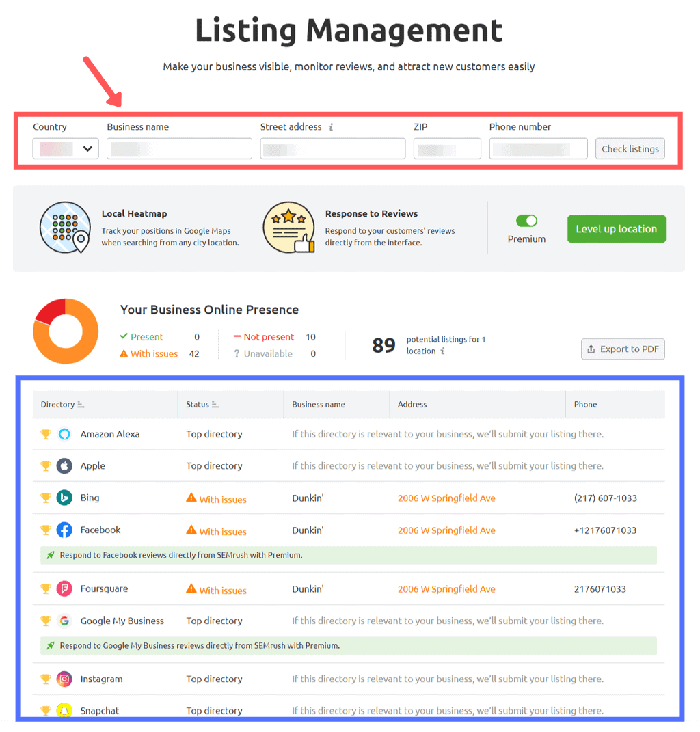Click the Respond to Facebook reviews banner text
The height and width of the screenshot is (732, 700).
pos(181,555)
